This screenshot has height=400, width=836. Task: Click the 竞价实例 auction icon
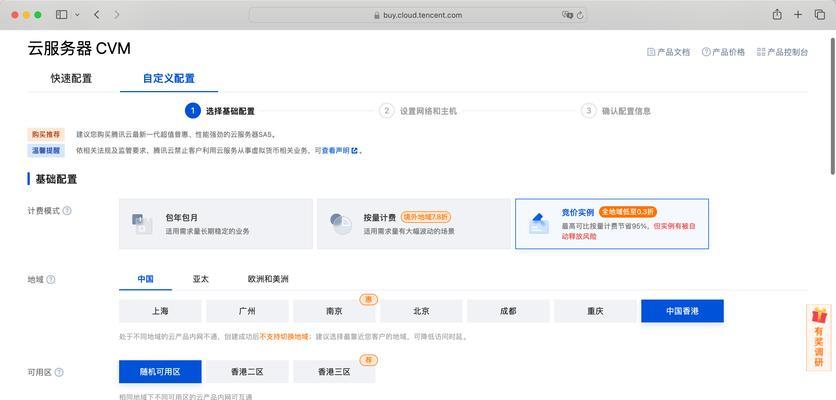[x=538, y=223]
